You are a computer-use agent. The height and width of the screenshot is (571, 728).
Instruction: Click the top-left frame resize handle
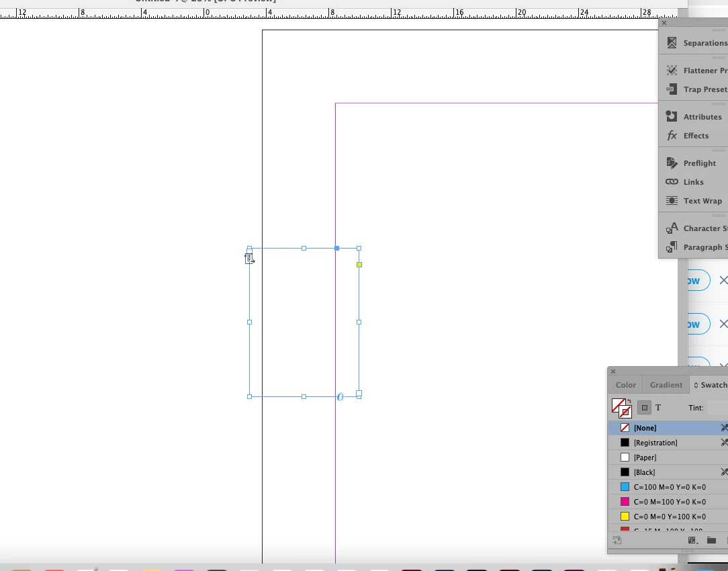[x=249, y=249]
